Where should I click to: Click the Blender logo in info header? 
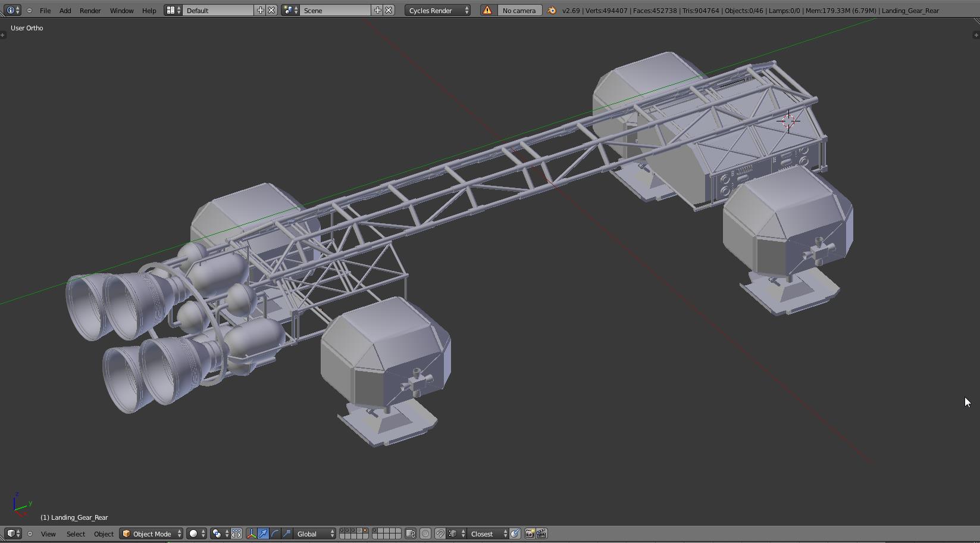[x=552, y=11]
